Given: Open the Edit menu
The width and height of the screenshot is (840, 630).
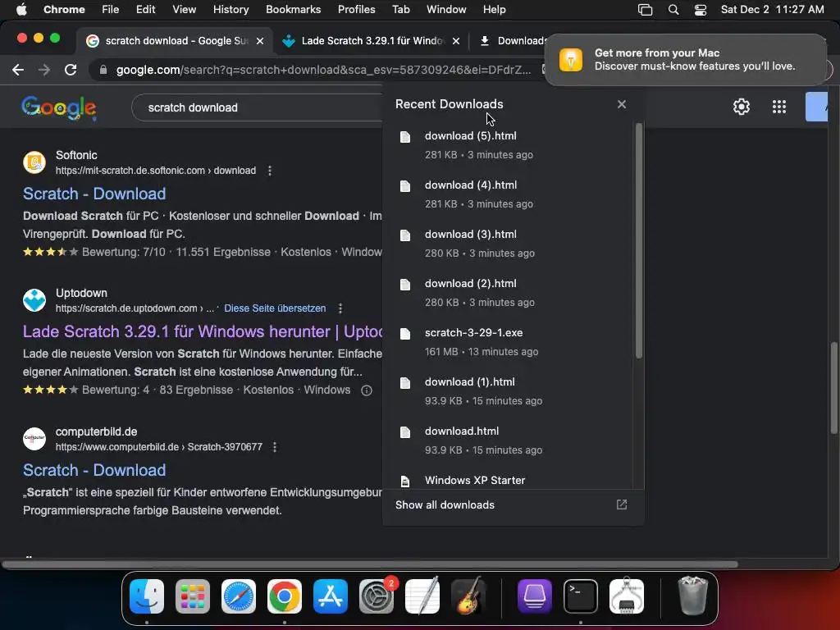Looking at the screenshot, I should coord(145,10).
